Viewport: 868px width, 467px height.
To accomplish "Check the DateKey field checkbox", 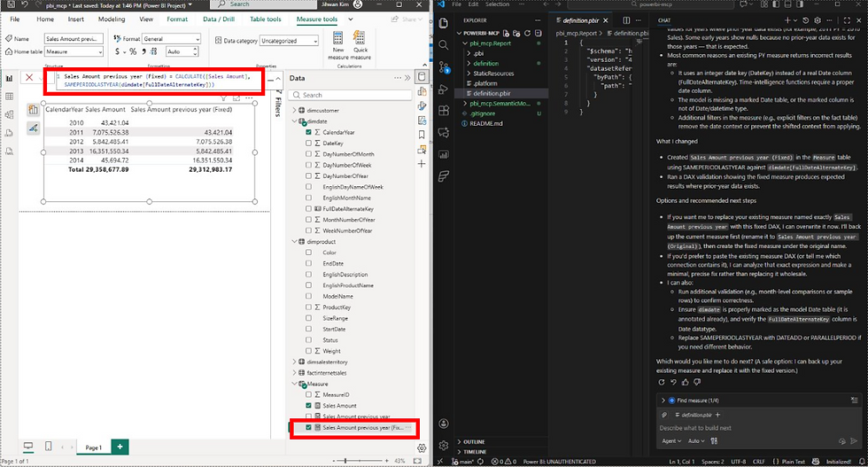I will pyautogui.click(x=308, y=143).
